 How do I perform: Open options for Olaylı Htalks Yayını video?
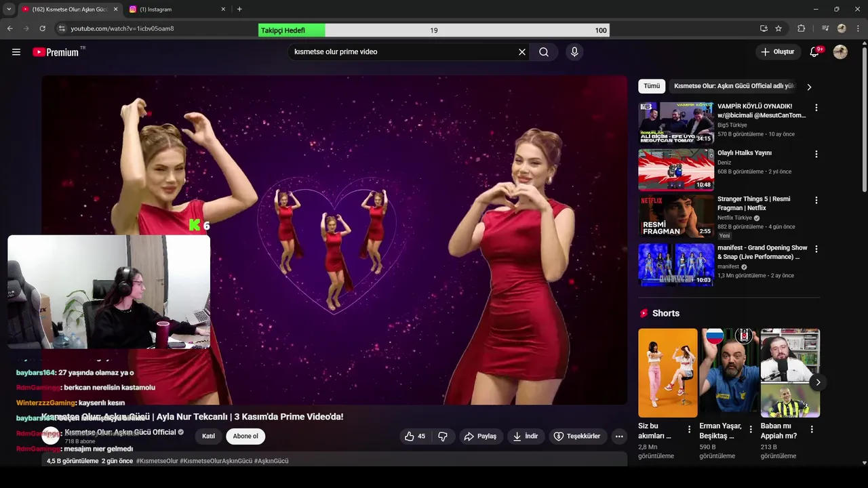pos(816,154)
